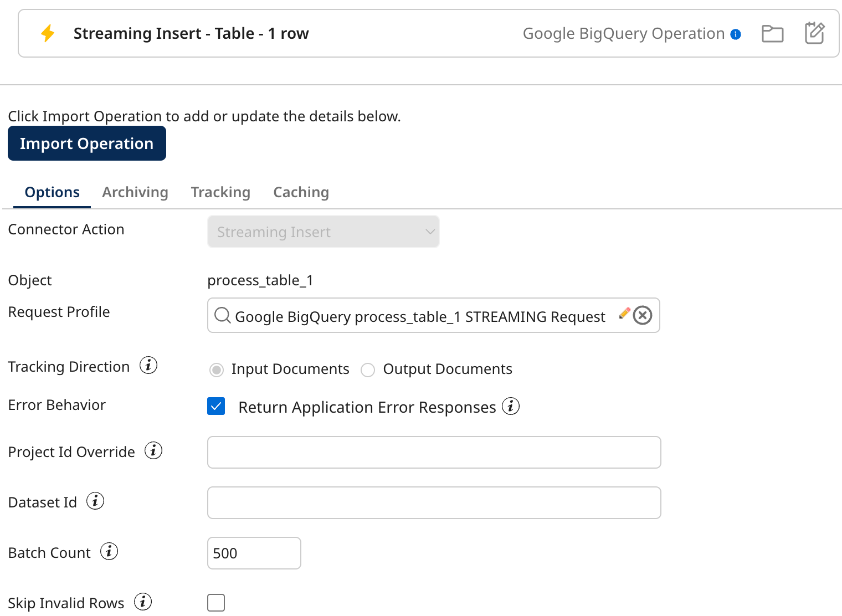Uncheck Return Application Error Responses checkbox
842x616 pixels.
click(x=216, y=407)
